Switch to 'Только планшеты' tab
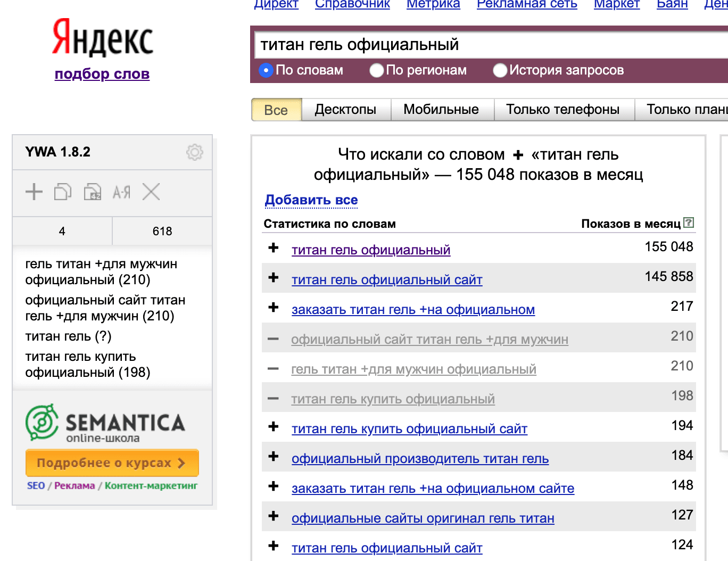 click(682, 110)
